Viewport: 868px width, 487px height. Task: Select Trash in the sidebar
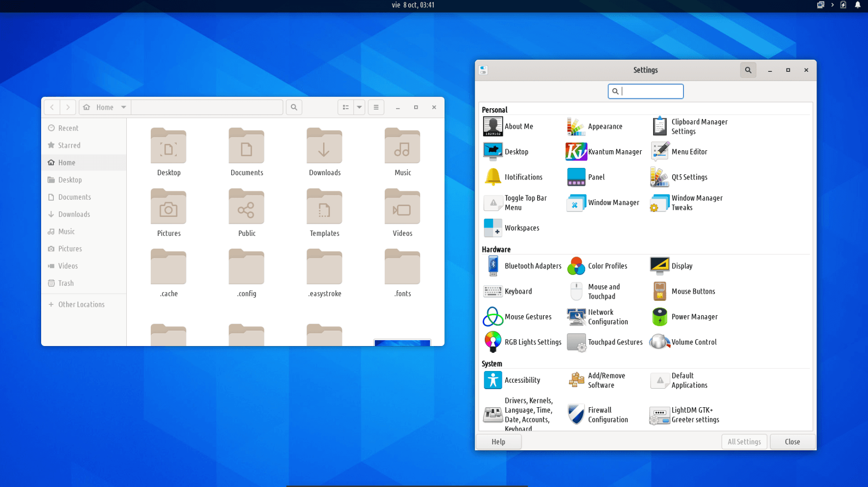(66, 283)
